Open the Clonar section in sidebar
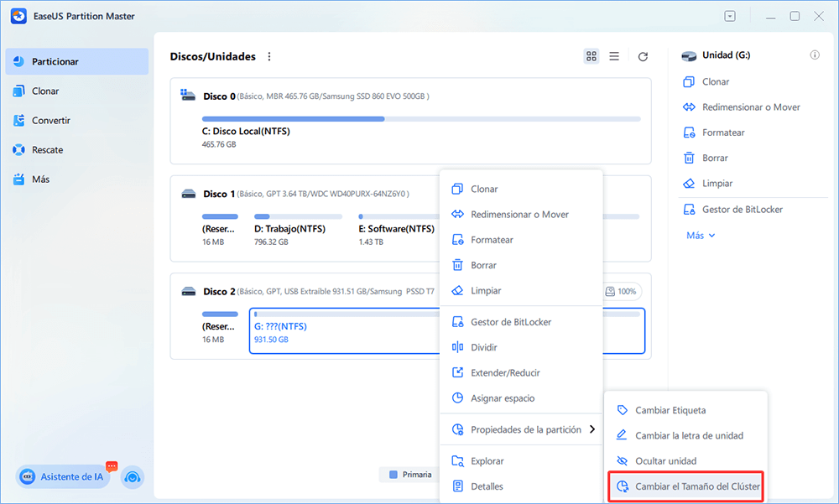 pos(45,91)
